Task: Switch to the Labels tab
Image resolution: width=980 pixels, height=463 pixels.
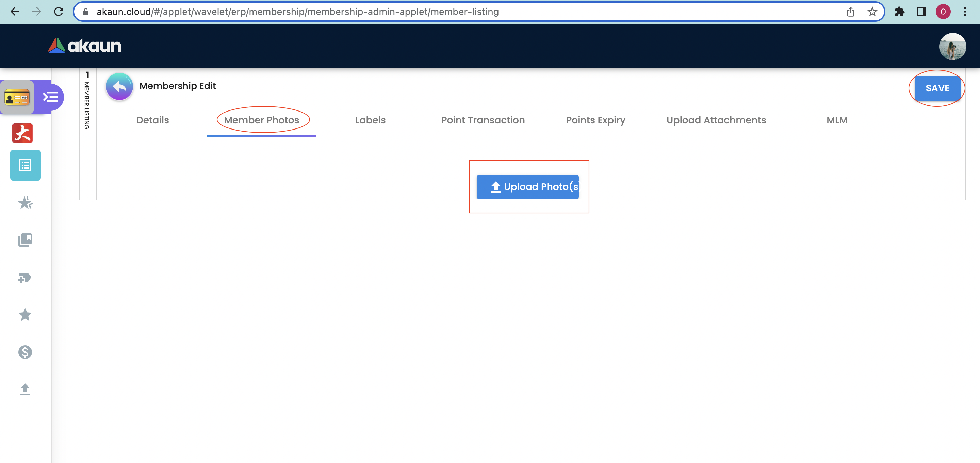Action: pos(370,120)
